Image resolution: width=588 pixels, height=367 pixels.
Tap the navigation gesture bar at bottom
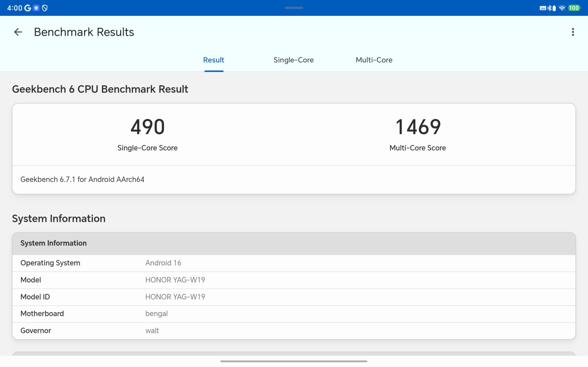coord(294,361)
